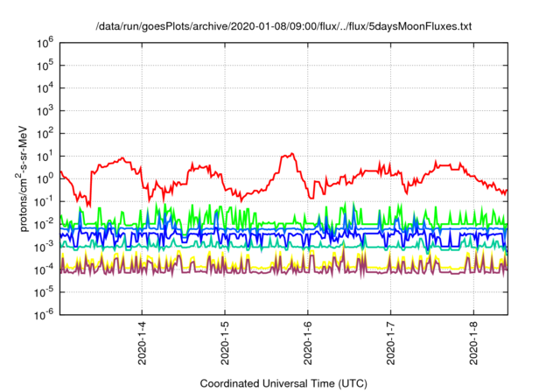Screen dimensions: 560x392
Task: Click the y-axis tick label 10^-2
Action: point(45,224)
